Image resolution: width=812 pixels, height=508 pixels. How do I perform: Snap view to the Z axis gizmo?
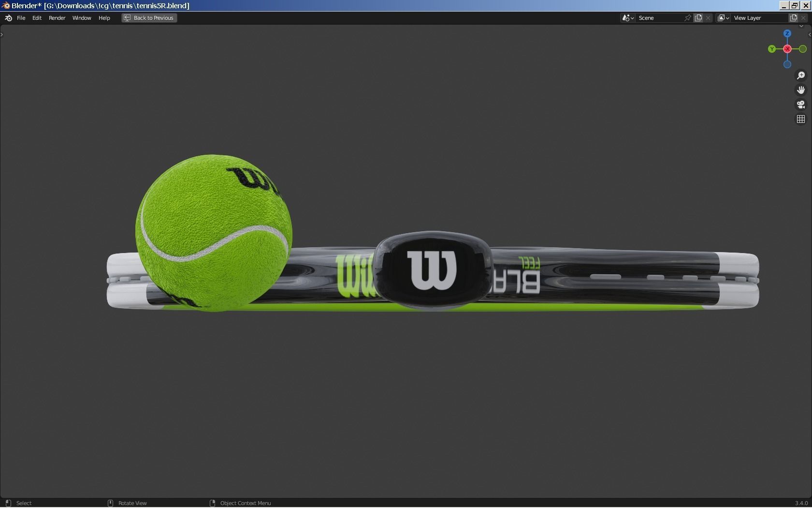tap(787, 33)
